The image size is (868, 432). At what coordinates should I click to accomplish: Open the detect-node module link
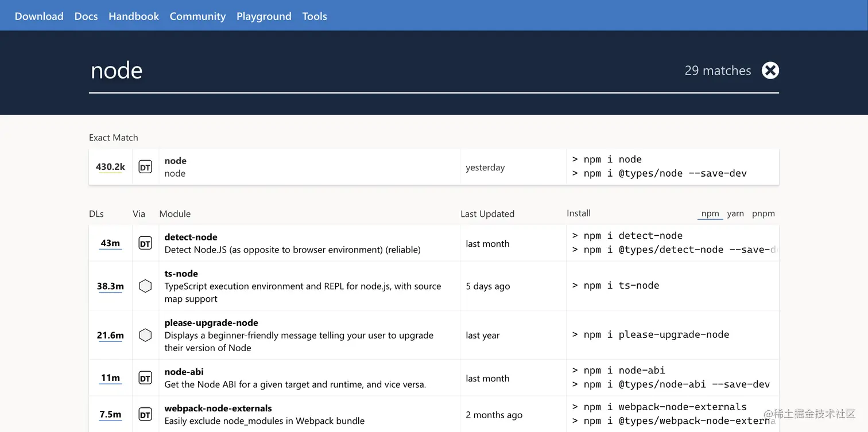point(191,237)
